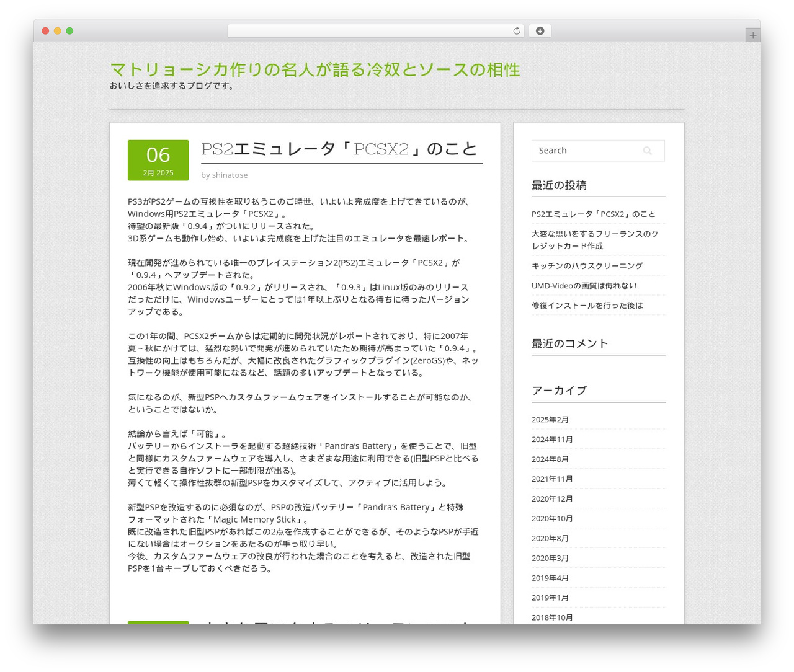This screenshot has width=794, height=672.
Task: Click into the Search input field
Action: click(598, 151)
